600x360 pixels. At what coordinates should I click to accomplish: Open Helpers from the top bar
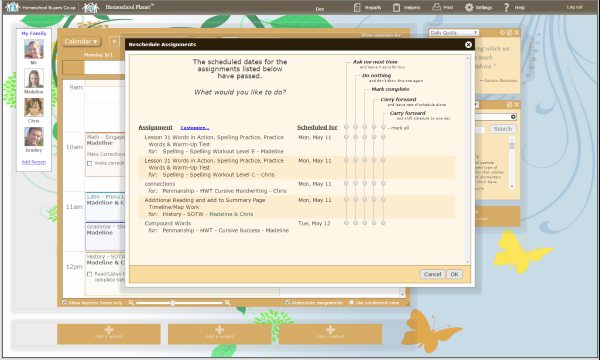click(406, 7)
